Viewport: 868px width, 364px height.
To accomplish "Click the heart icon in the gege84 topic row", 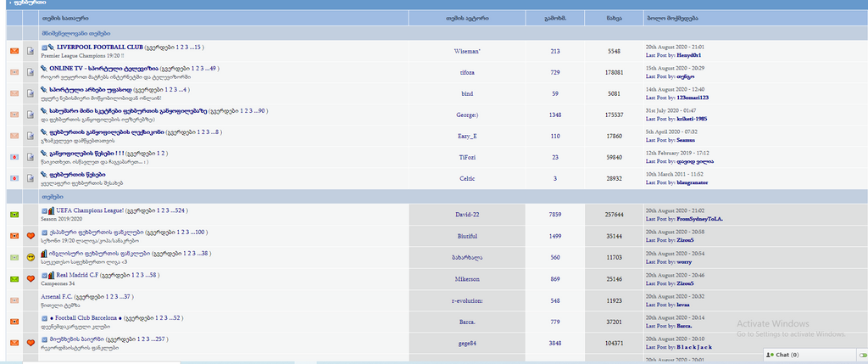I will (x=31, y=343).
